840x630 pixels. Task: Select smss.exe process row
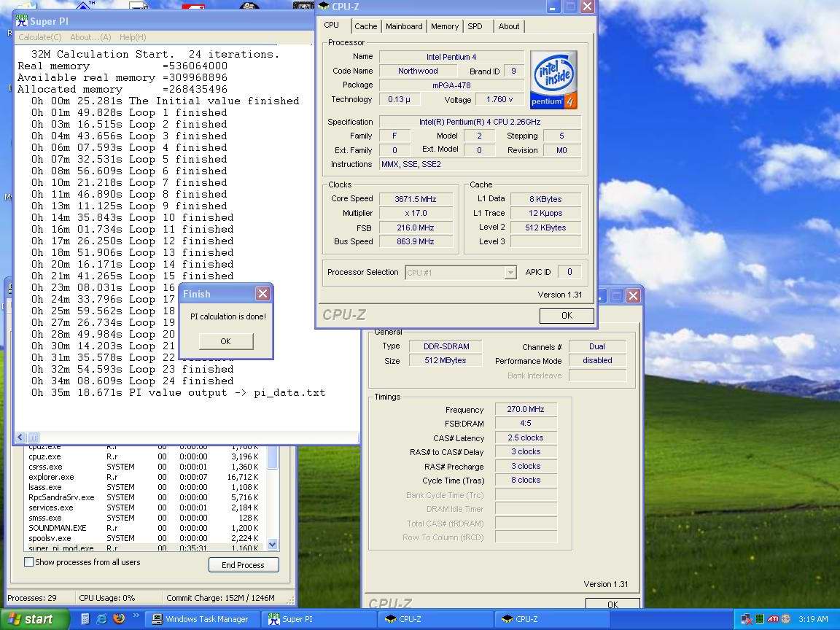[144, 518]
